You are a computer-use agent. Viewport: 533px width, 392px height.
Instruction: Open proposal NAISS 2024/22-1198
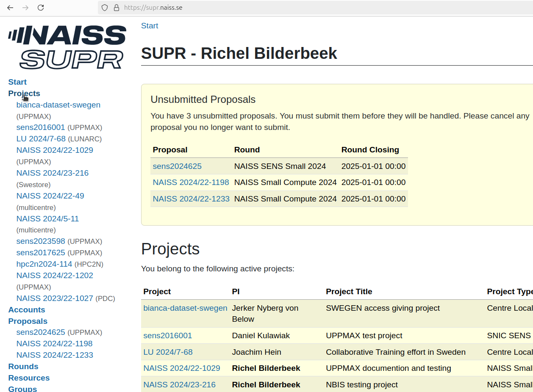[x=191, y=182]
